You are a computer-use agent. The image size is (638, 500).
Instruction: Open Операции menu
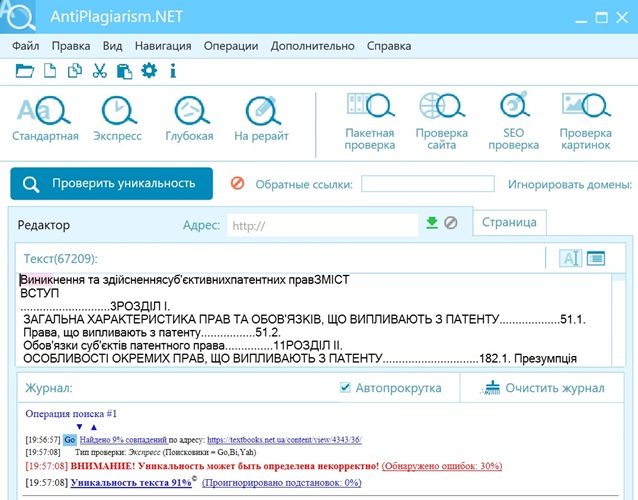(x=231, y=46)
